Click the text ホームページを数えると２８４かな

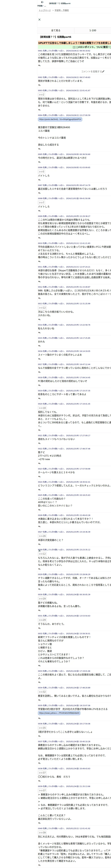pos(57,472)
